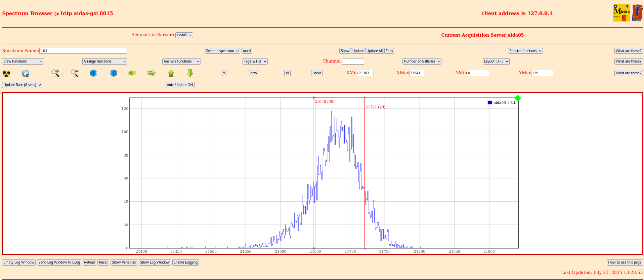Click the YMin input field
This screenshot has height=280, width=644.
pyautogui.click(x=478, y=73)
